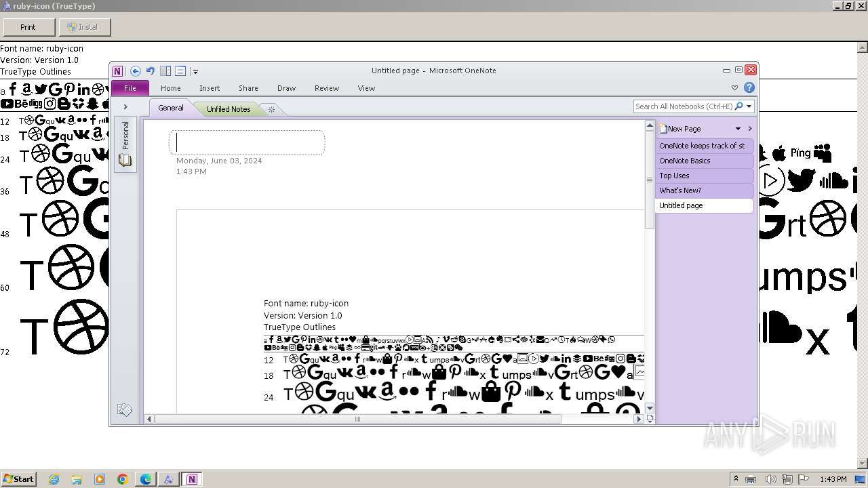Click the network tray icon
The height and width of the screenshot is (488, 868).
pyautogui.click(x=787, y=479)
